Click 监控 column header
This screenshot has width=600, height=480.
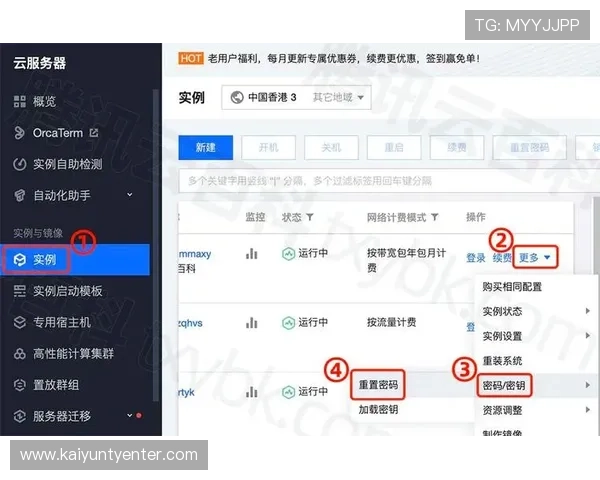click(x=255, y=217)
